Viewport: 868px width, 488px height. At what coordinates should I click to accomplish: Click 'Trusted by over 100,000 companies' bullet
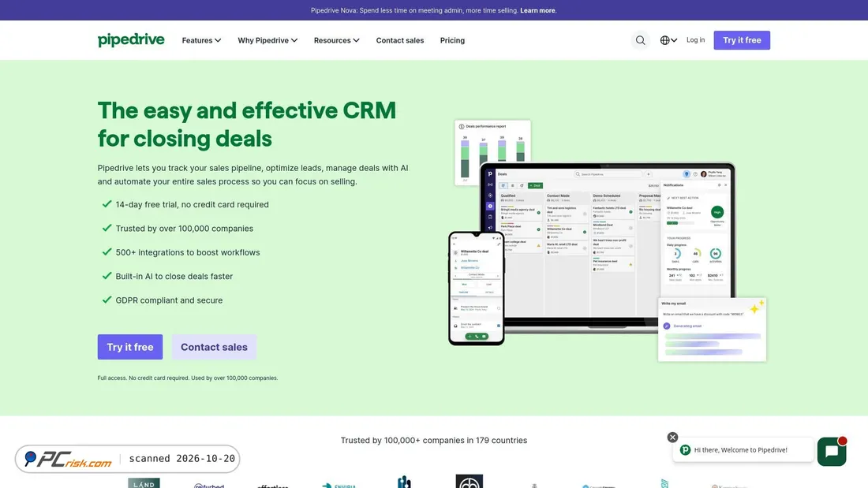(185, 229)
